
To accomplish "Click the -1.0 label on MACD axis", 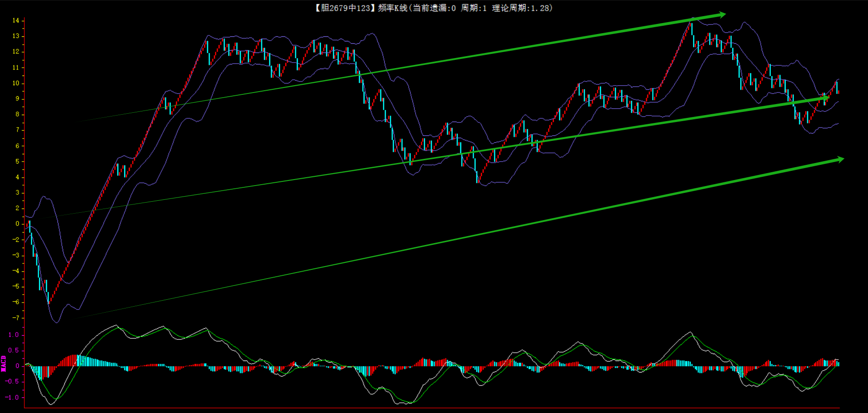I will (12, 397).
